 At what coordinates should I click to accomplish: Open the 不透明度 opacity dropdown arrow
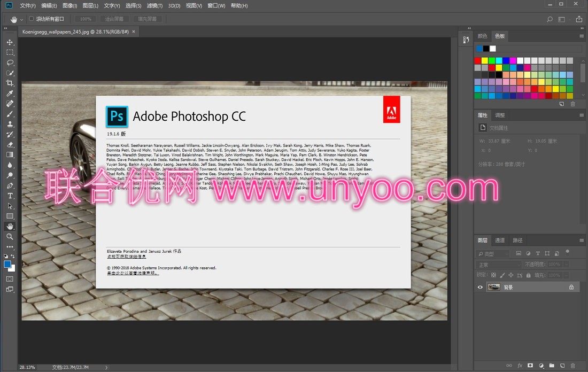(566, 265)
